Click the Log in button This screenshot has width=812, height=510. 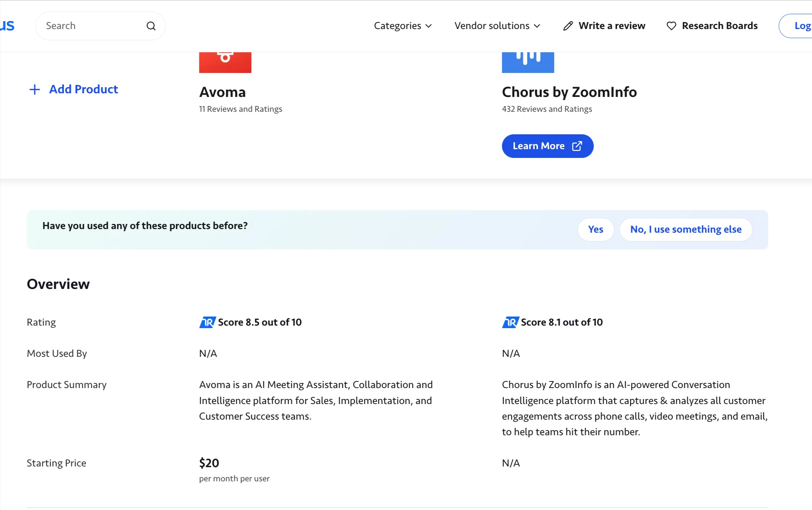coord(796,26)
